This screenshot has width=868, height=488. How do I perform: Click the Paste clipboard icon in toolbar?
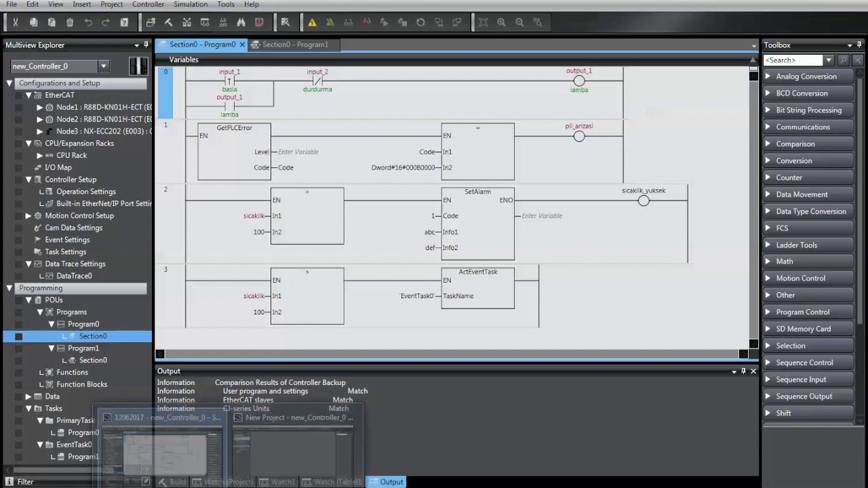[x=52, y=22]
